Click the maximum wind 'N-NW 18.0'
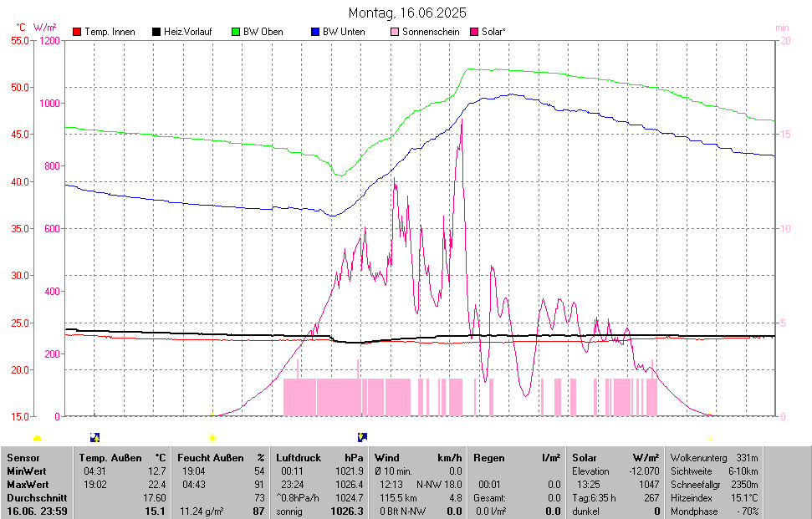812x519 pixels. click(439, 485)
